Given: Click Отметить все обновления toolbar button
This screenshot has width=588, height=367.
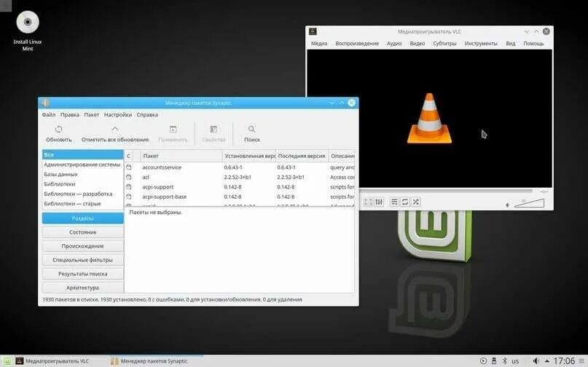Looking at the screenshot, I should coord(115,134).
